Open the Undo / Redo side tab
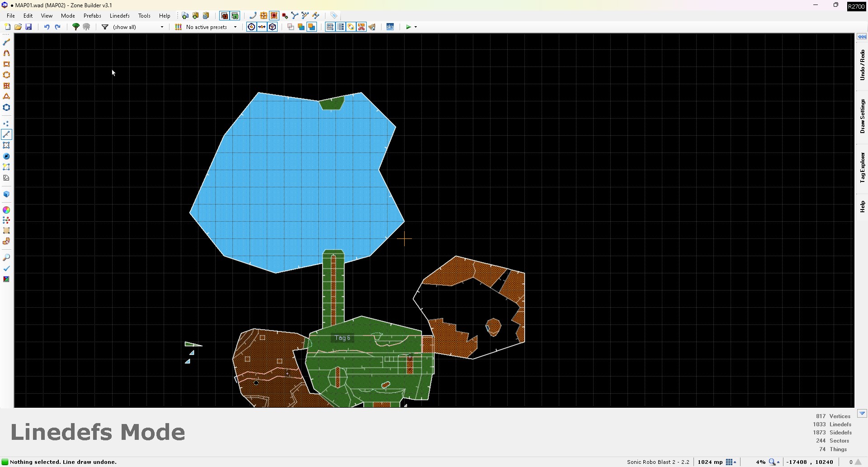The width and height of the screenshot is (868, 467). tap(862, 65)
